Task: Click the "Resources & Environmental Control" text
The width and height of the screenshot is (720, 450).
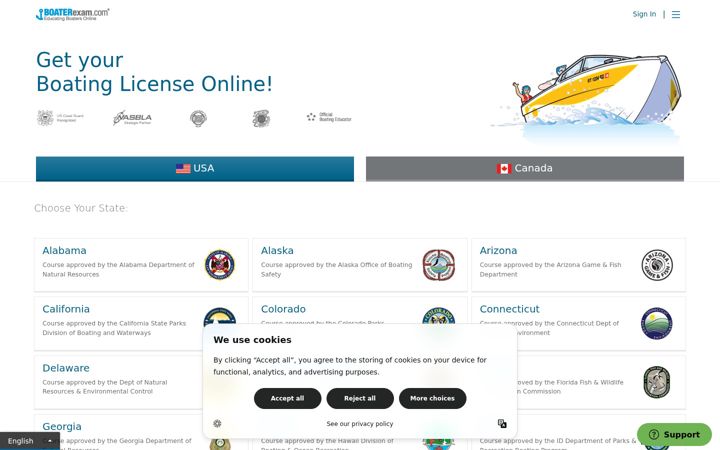Action: [97, 392]
